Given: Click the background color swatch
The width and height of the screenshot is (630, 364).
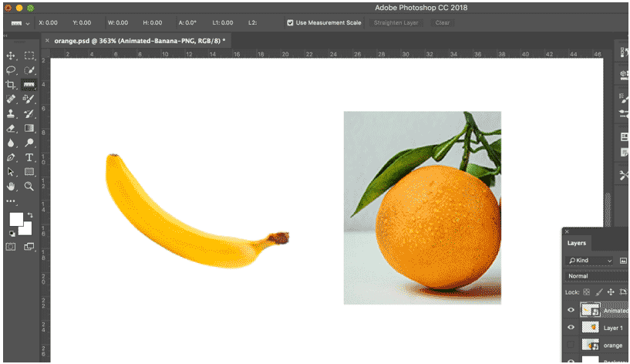Looking at the screenshot, I should 26,229.
